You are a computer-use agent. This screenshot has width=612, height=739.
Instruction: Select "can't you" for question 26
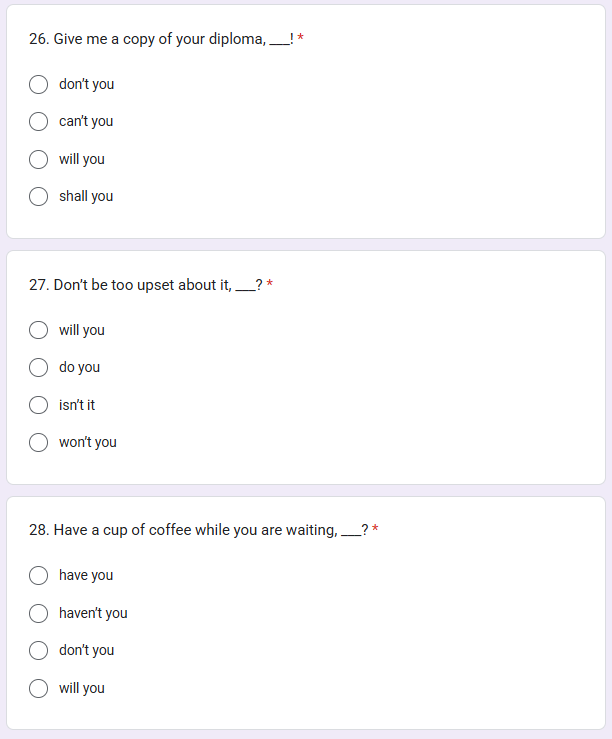pyautogui.click(x=38, y=122)
